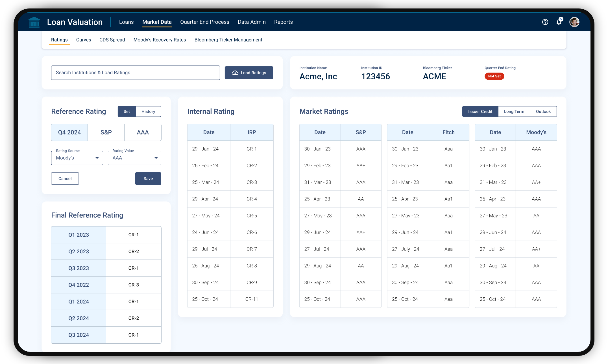Open the Bloomberg Ticker Management tab
The width and height of the screenshot is (608, 364).
coord(228,40)
